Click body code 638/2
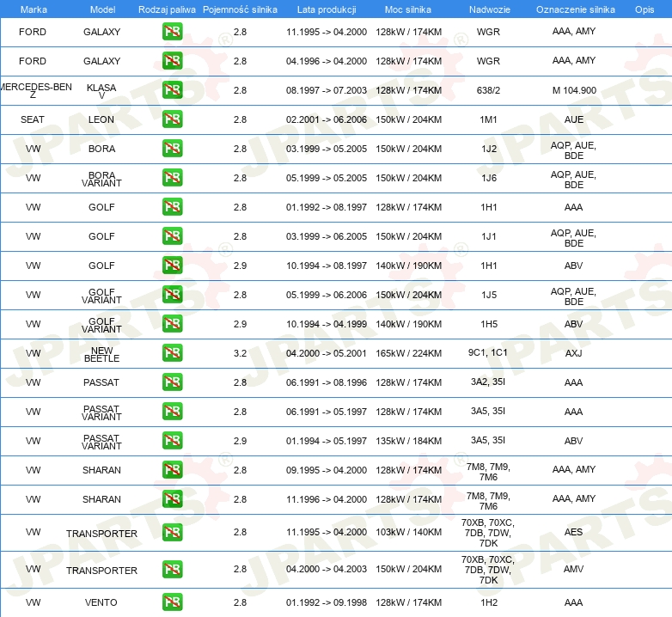 pyautogui.click(x=488, y=90)
